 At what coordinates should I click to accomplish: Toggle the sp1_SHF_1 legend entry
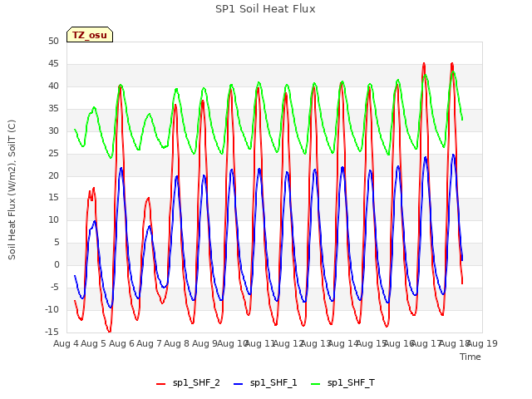tap(265, 383)
